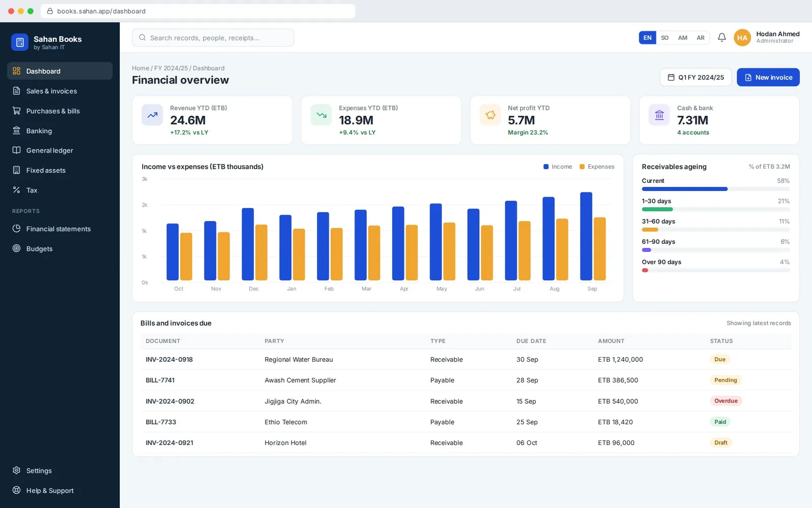Navigate to Banking

[x=60, y=131]
